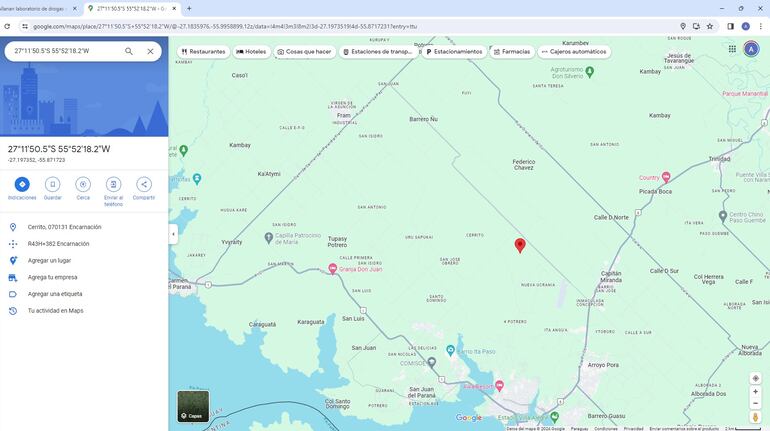The height and width of the screenshot is (431, 770).
Task: Zoom in on the map
Action: pyautogui.click(x=755, y=392)
